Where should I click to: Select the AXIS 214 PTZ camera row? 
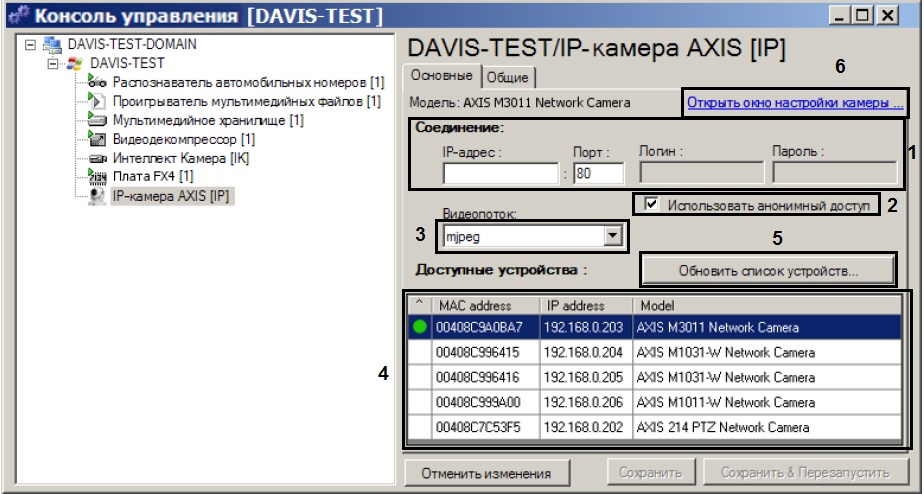(x=654, y=427)
